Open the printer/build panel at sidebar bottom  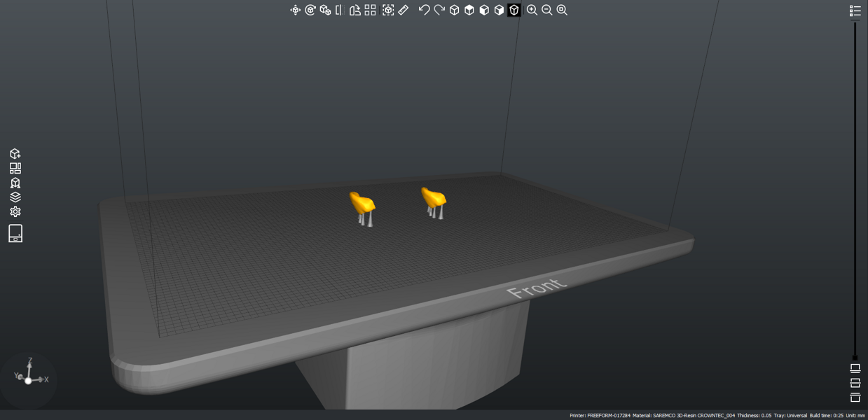pos(15,234)
